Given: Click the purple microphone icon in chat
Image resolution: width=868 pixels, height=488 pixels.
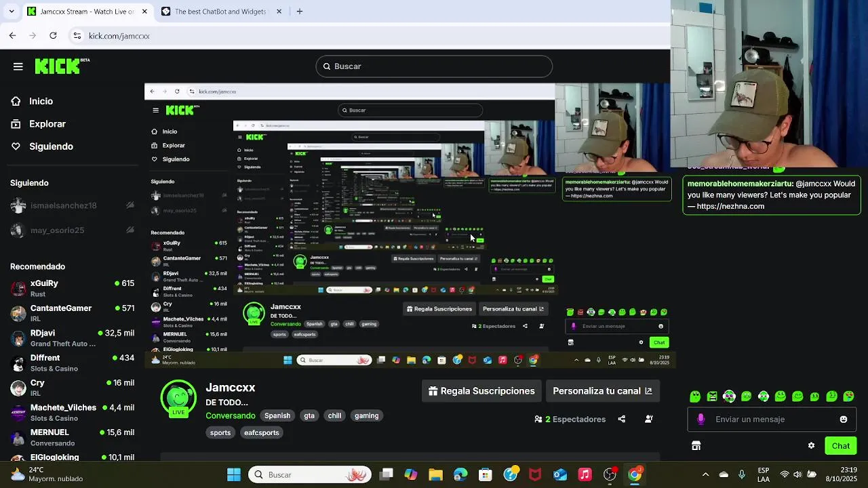Looking at the screenshot, I should tap(701, 420).
